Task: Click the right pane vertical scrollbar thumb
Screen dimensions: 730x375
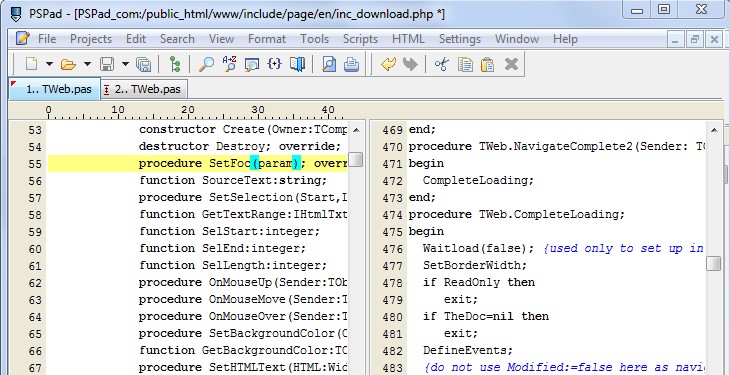Action: [x=713, y=264]
